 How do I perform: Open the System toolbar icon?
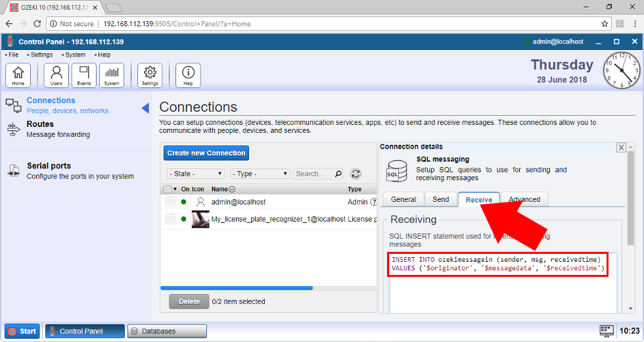(x=112, y=76)
